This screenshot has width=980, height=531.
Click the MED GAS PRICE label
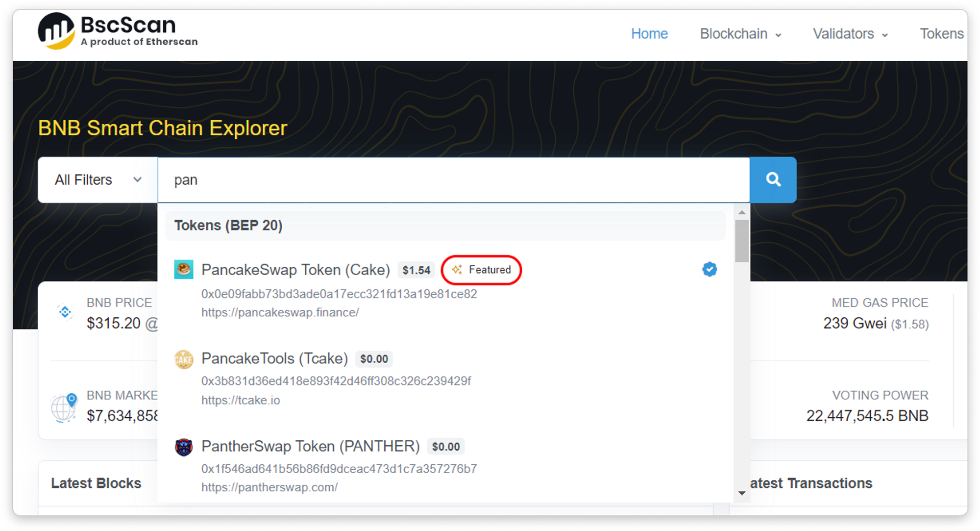click(x=880, y=303)
